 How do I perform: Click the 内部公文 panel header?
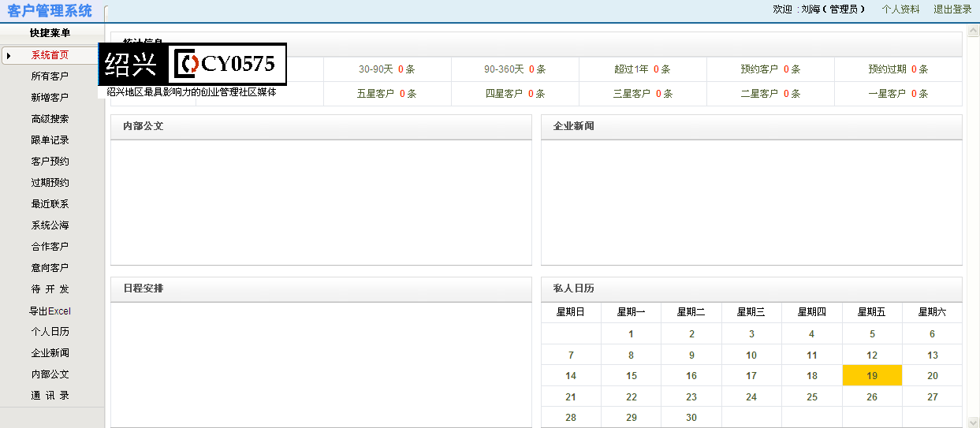click(x=321, y=127)
